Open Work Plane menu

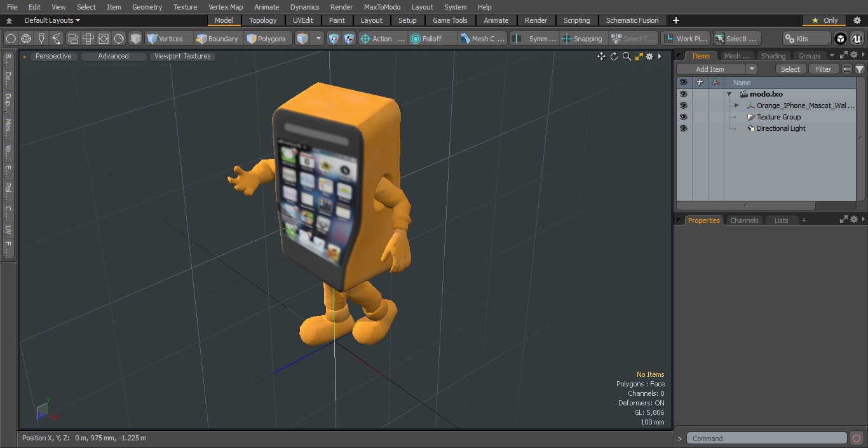685,39
